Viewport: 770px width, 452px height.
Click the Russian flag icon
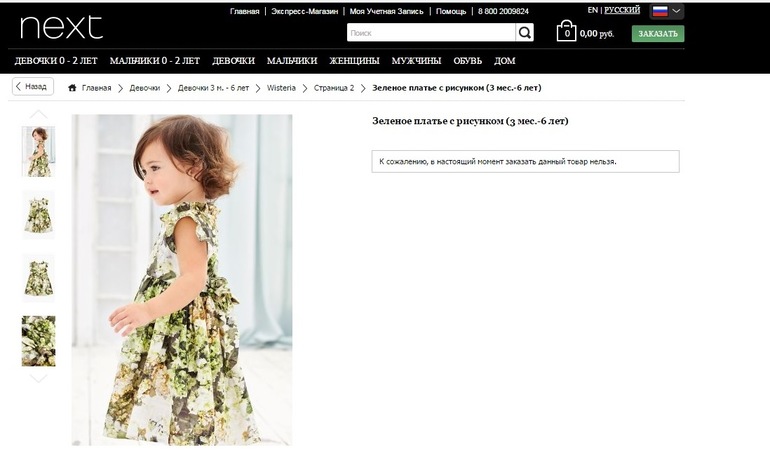pyautogui.click(x=660, y=11)
